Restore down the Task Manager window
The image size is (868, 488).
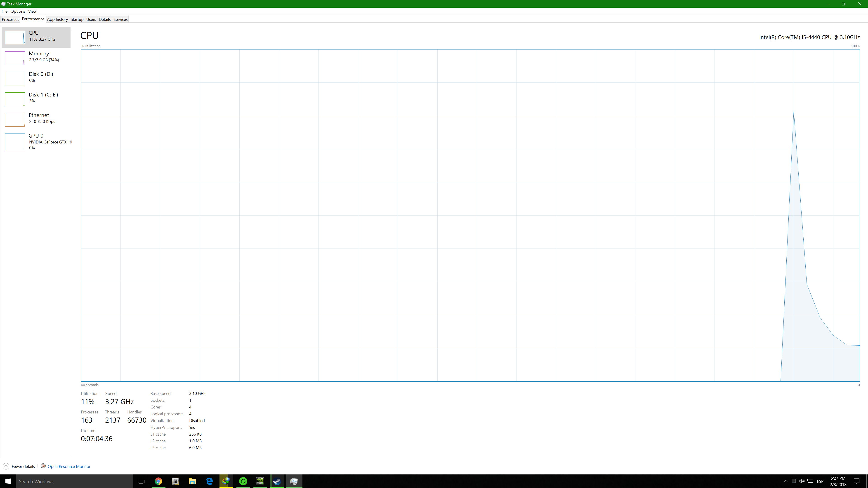click(x=844, y=4)
